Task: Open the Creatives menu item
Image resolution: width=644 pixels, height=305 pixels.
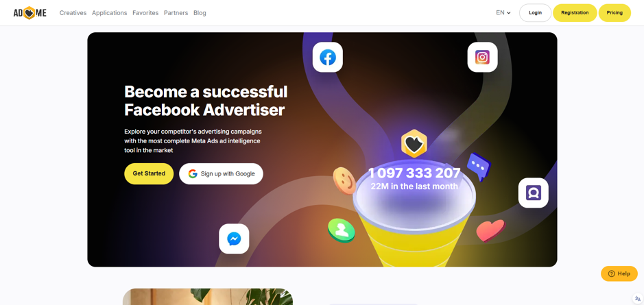Action: 73,13
